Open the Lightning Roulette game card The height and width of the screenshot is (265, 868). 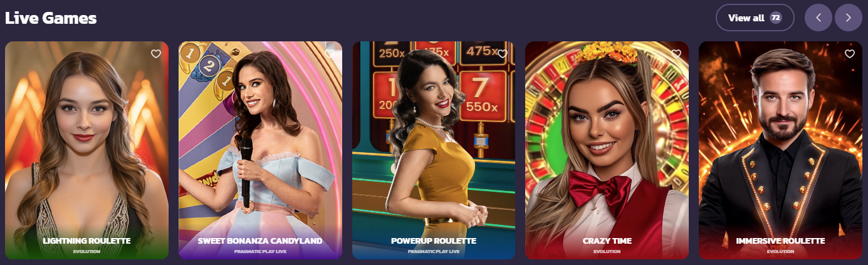click(x=86, y=150)
